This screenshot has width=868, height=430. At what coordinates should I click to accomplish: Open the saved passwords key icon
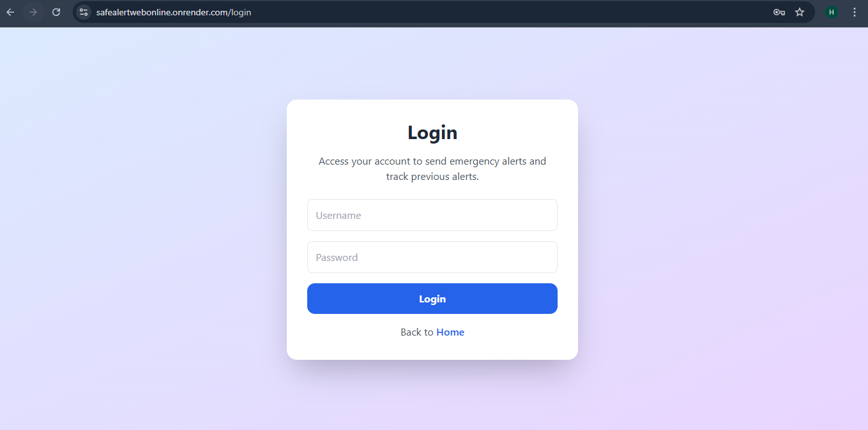779,12
